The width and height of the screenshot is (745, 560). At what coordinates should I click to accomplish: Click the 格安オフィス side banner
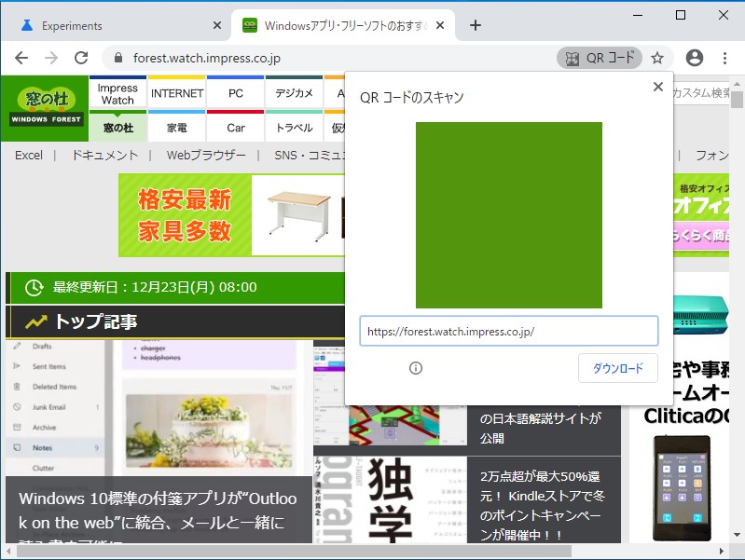click(701, 215)
